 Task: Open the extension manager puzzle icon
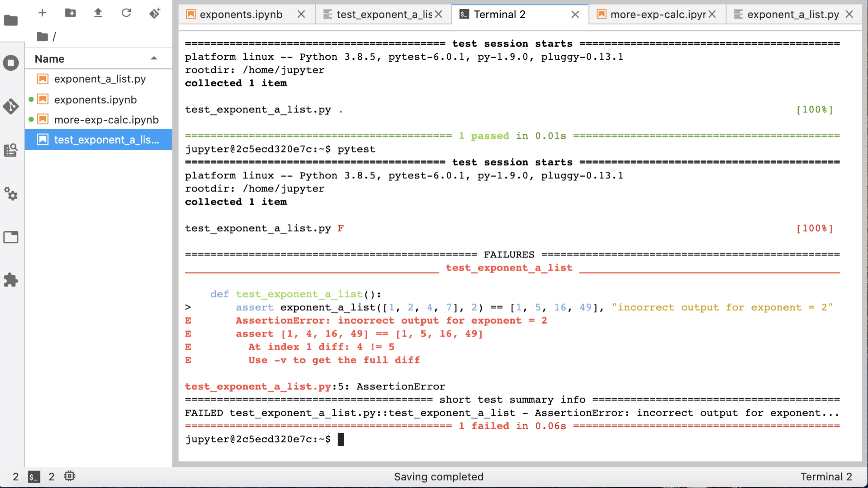[11, 280]
